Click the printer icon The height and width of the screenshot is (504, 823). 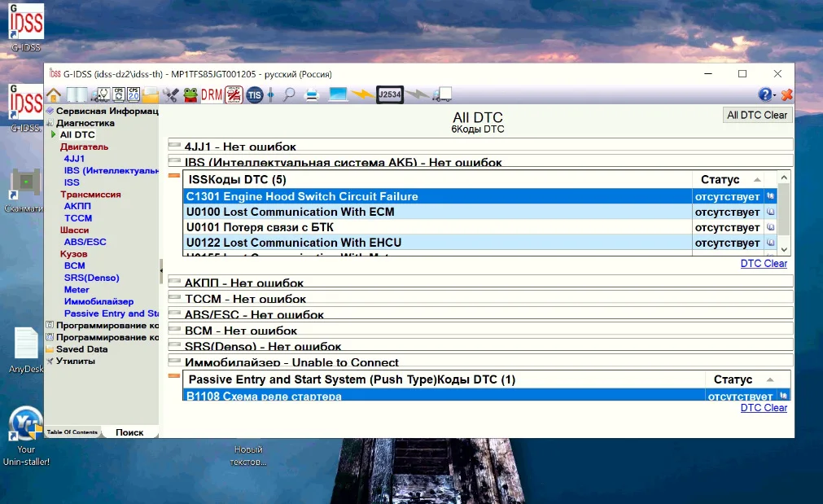[x=312, y=95]
